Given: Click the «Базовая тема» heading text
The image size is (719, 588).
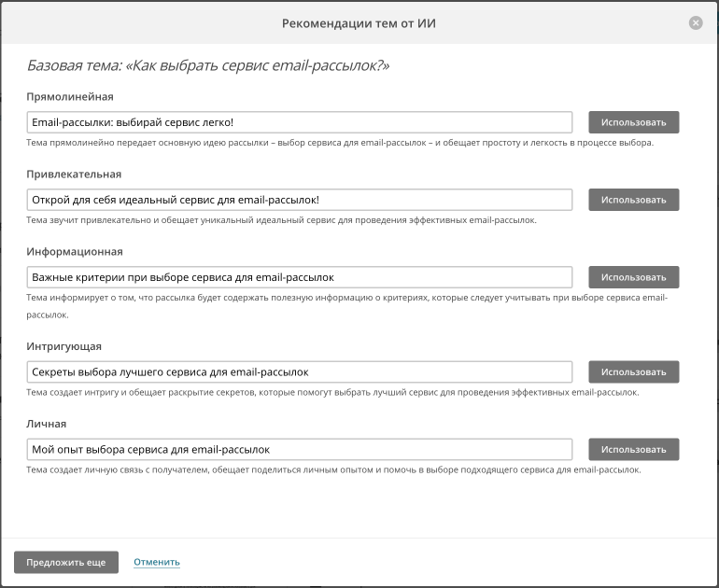Looking at the screenshot, I should pos(208,66).
